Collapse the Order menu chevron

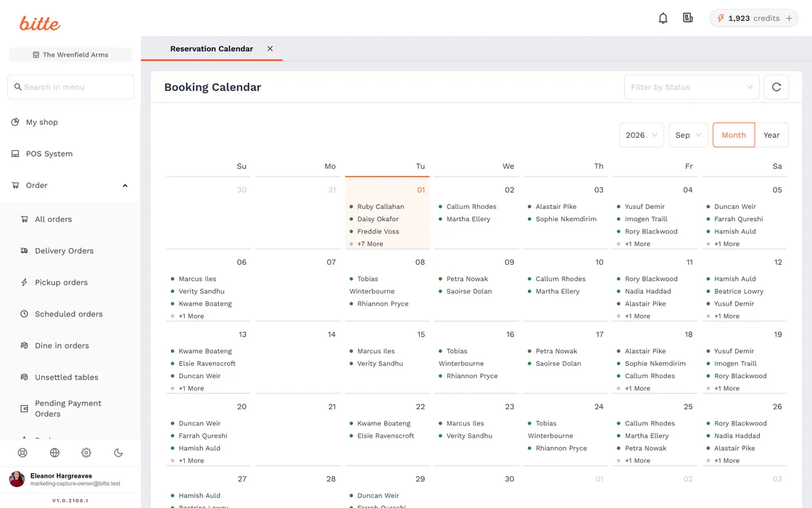click(125, 186)
